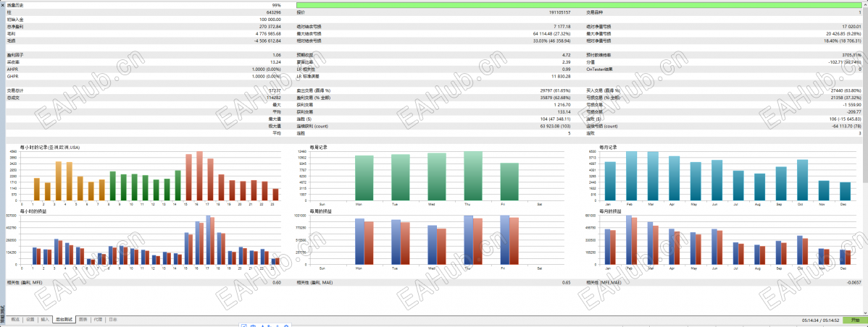Click the green 开始 button
The height and width of the screenshot is (327, 868).
(x=855, y=320)
